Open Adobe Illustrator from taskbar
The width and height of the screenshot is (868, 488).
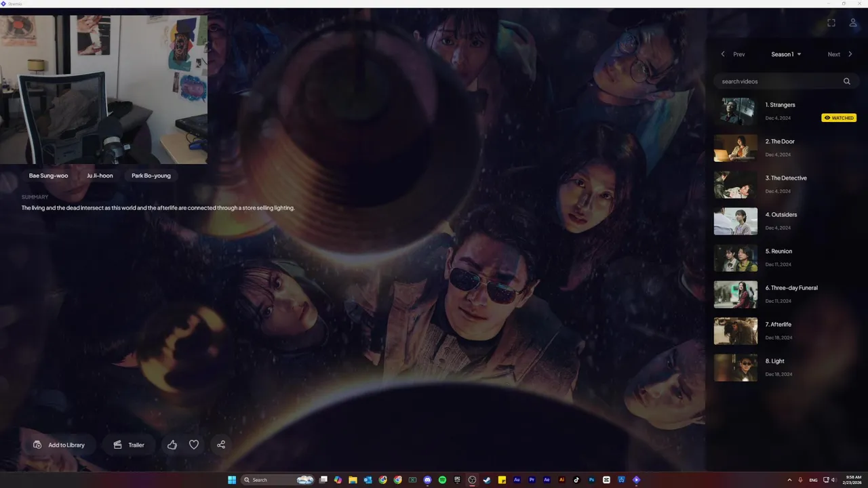coord(561,480)
